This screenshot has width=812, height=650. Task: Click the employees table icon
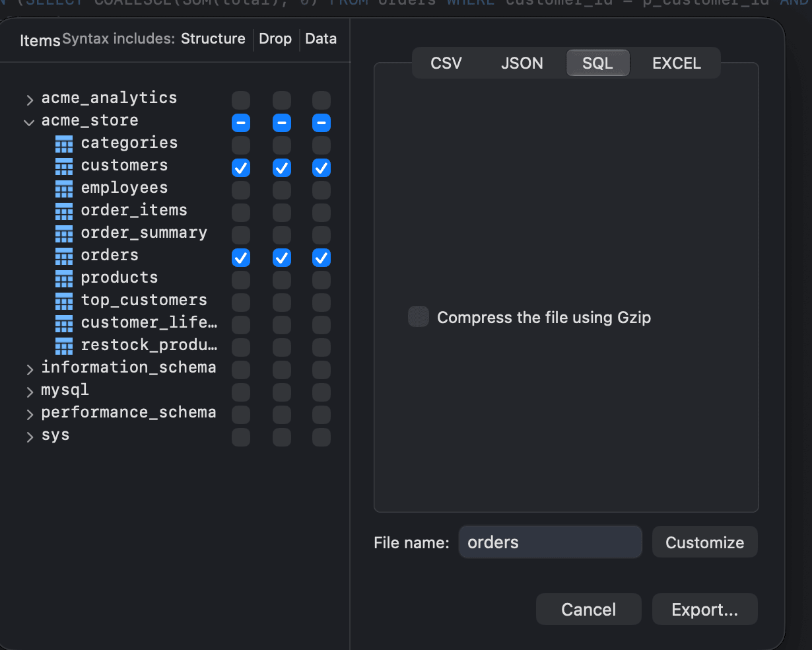pos(64,189)
